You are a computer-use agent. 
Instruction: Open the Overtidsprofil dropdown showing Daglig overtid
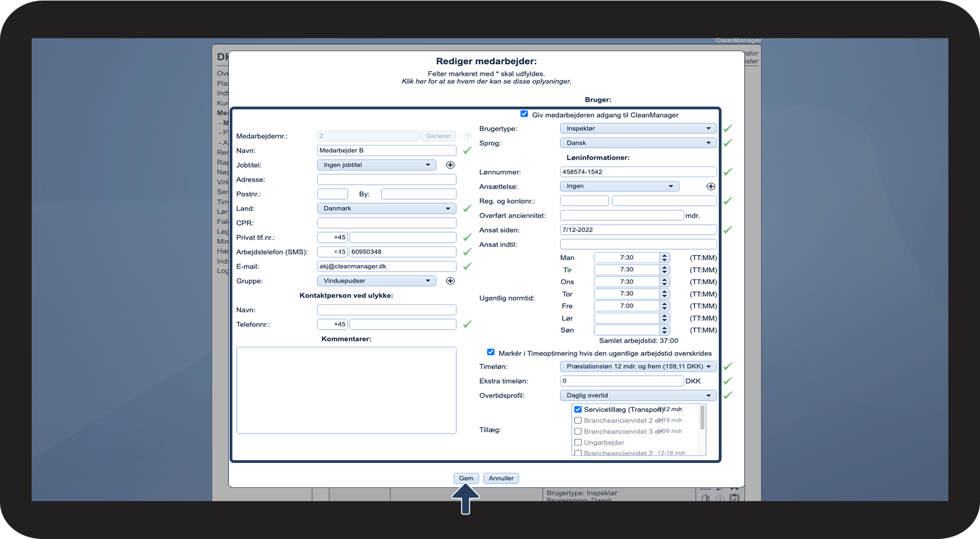[638, 395]
